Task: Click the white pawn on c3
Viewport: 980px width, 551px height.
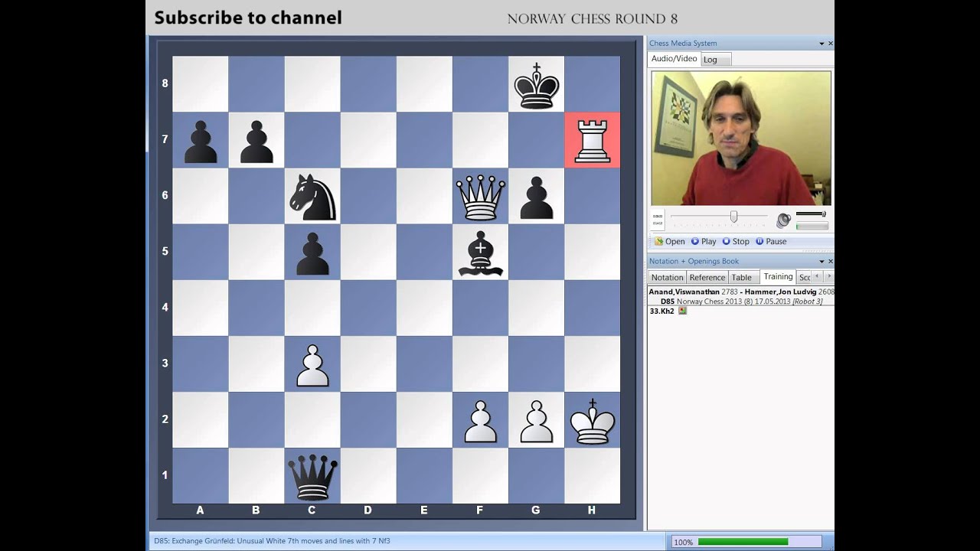Action: 312,366
